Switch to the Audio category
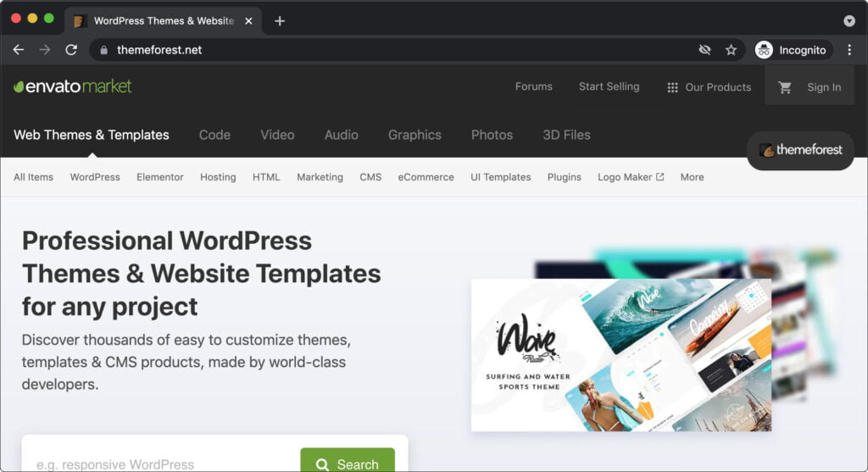This screenshot has height=472, width=868. pos(341,135)
